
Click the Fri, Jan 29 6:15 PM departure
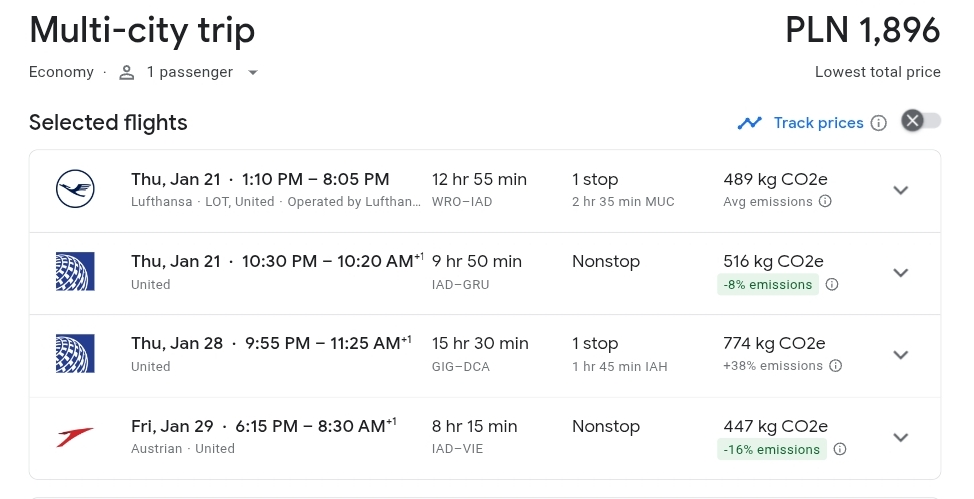(x=263, y=426)
